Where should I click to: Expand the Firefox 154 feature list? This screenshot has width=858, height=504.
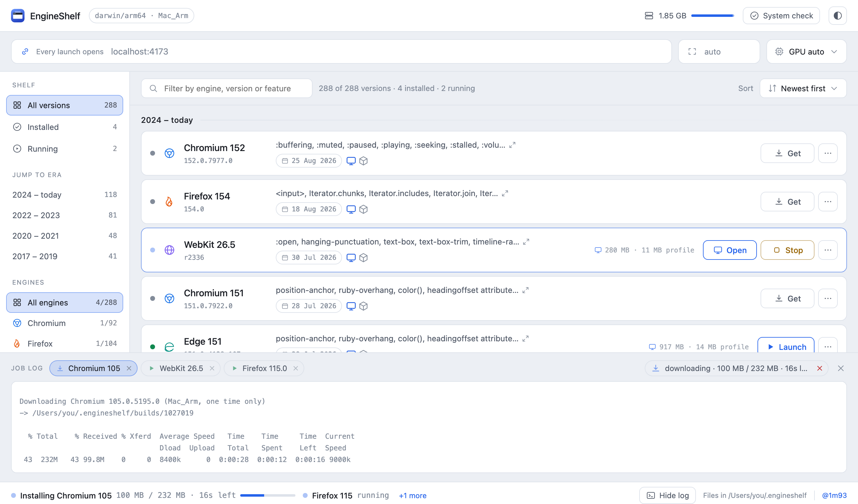pyautogui.click(x=505, y=193)
